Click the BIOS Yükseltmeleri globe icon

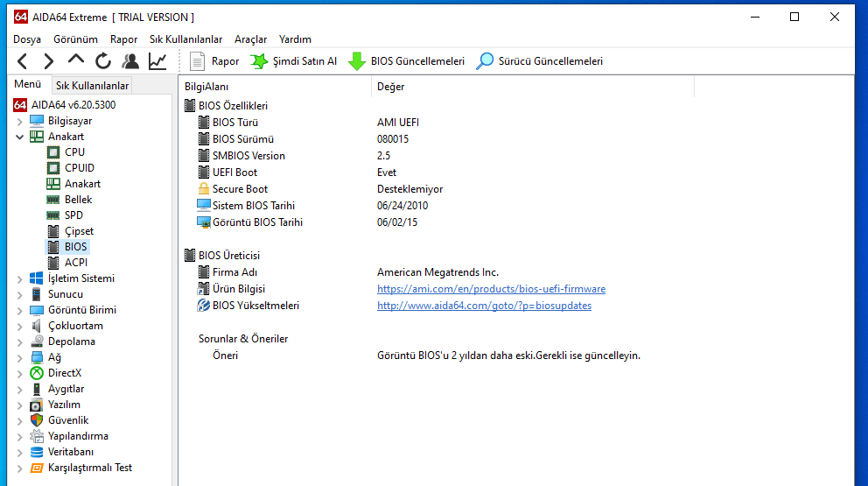[204, 306]
